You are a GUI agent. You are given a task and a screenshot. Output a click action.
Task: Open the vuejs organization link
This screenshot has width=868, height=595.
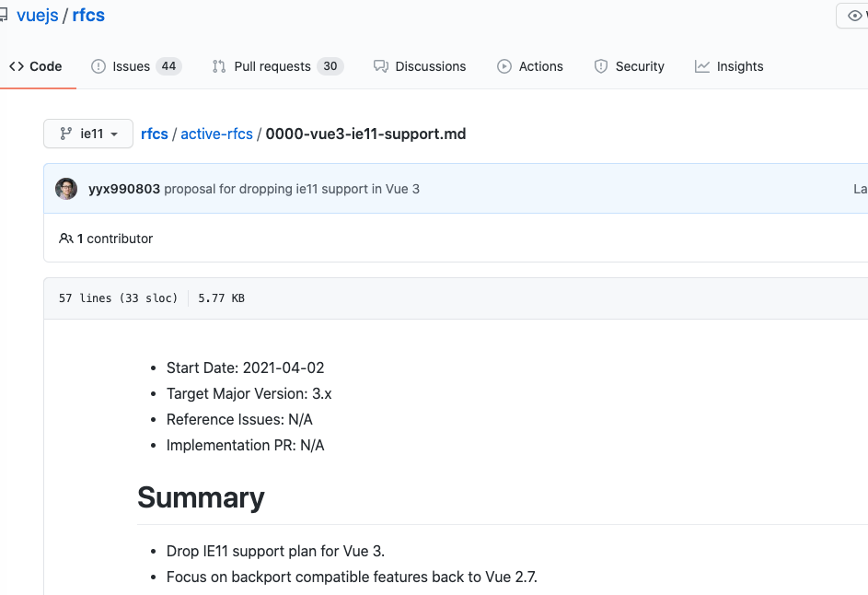[38, 16]
